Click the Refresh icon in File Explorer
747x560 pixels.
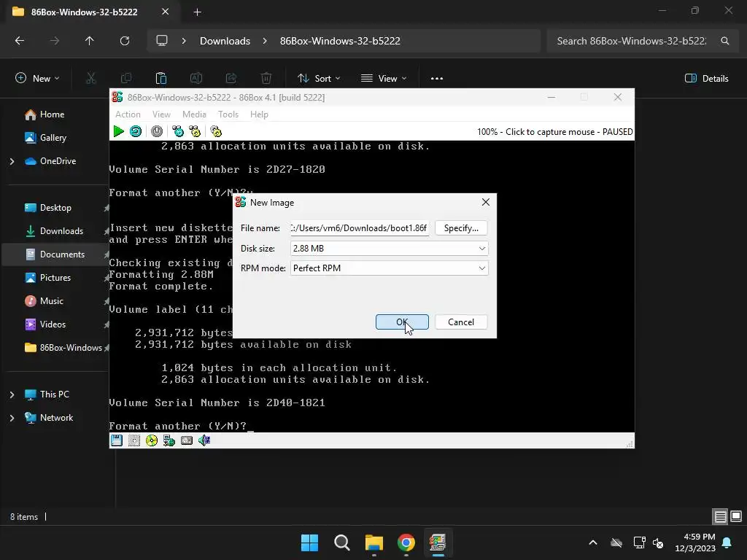tap(125, 41)
